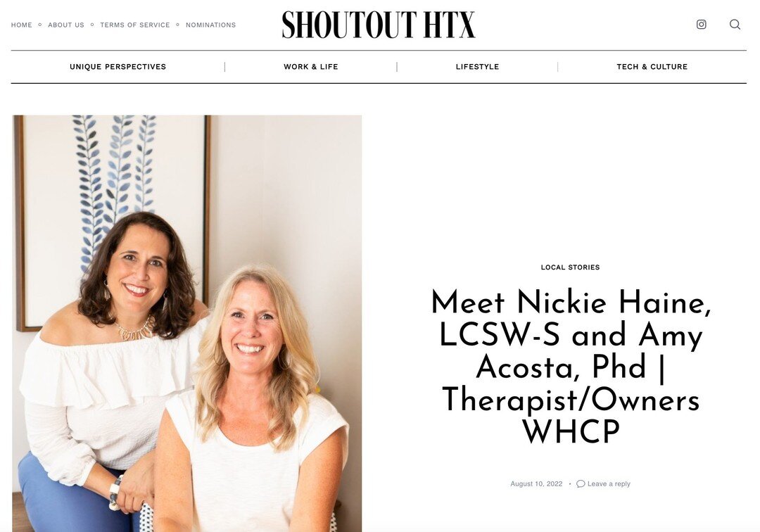Open the Unique Perspectives menu
This screenshot has width=760, height=532.
(x=118, y=67)
